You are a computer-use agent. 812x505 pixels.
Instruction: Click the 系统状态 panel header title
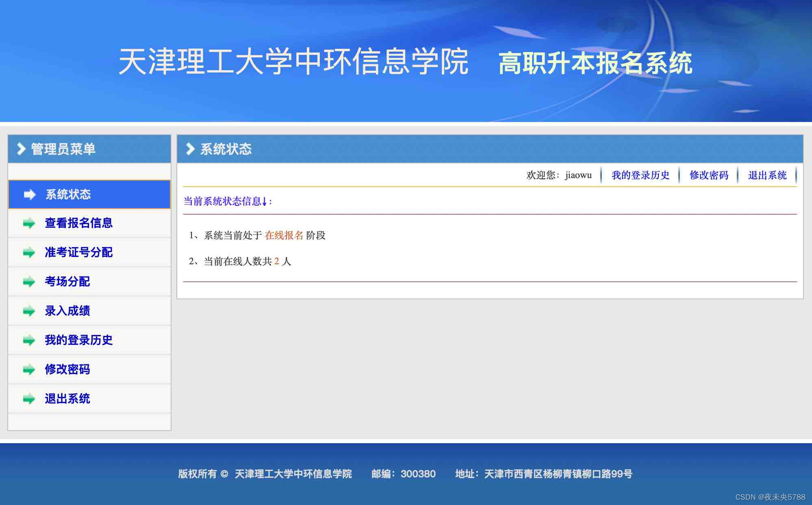[226, 149]
